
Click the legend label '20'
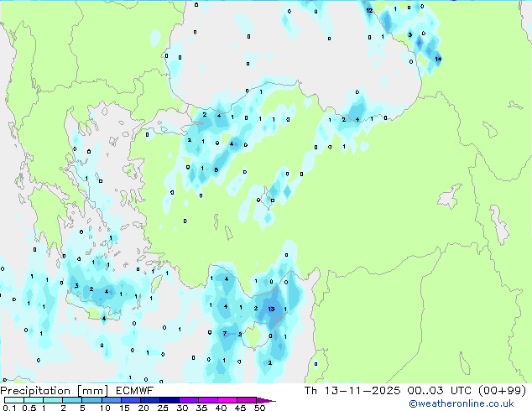pyautogui.click(x=143, y=408)
